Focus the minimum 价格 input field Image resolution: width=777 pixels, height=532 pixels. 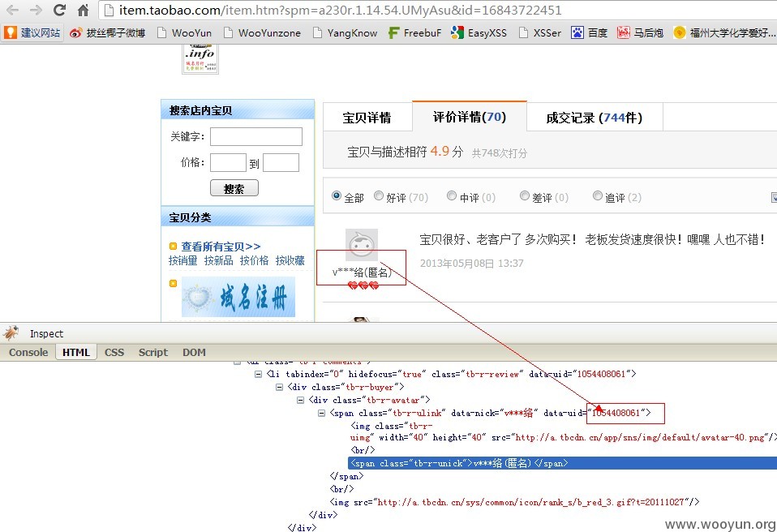point(228,162)
